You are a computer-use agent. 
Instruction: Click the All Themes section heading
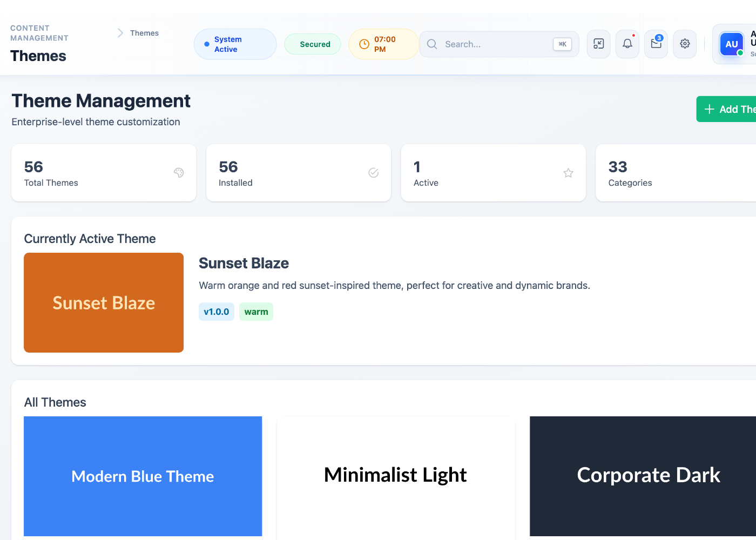[55, 402]
